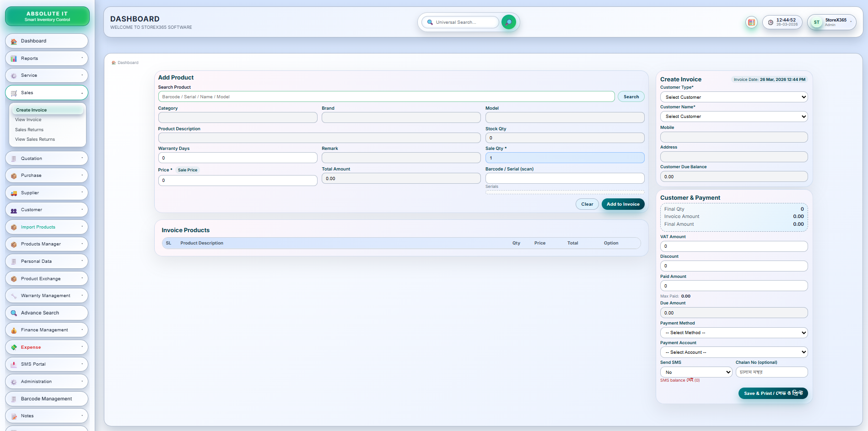Viewport: 868px width, 431px height.
Task: Click the Barcode / Serial search field
Action: tap(565, 178)
